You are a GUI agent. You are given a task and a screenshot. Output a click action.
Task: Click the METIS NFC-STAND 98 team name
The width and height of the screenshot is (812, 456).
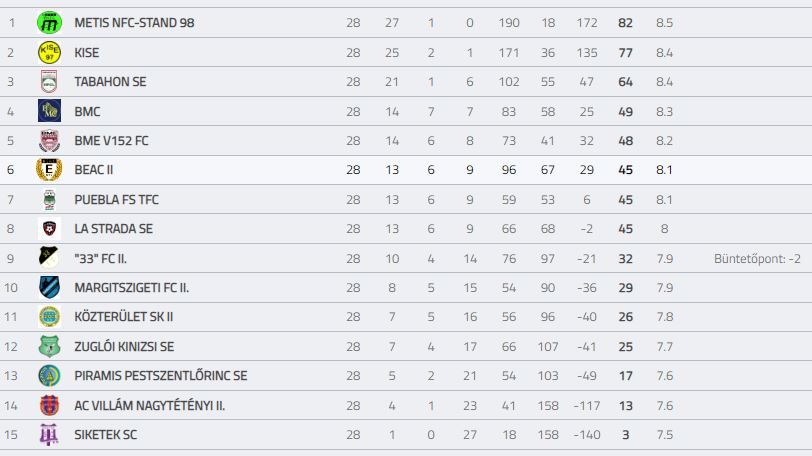[x=134, y=23]
